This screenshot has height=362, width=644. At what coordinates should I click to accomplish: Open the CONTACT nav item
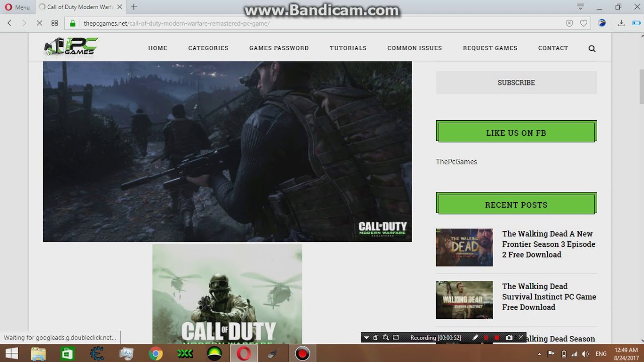553,48
